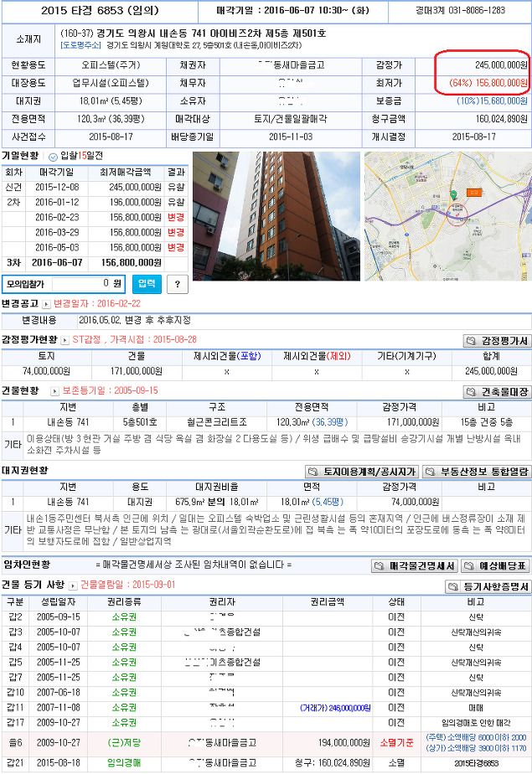The width and height of the screenshot is (532, 774).
Task: Expand arrow next to 변경공고
Action: pyautogui.click(x=46, y=304)
